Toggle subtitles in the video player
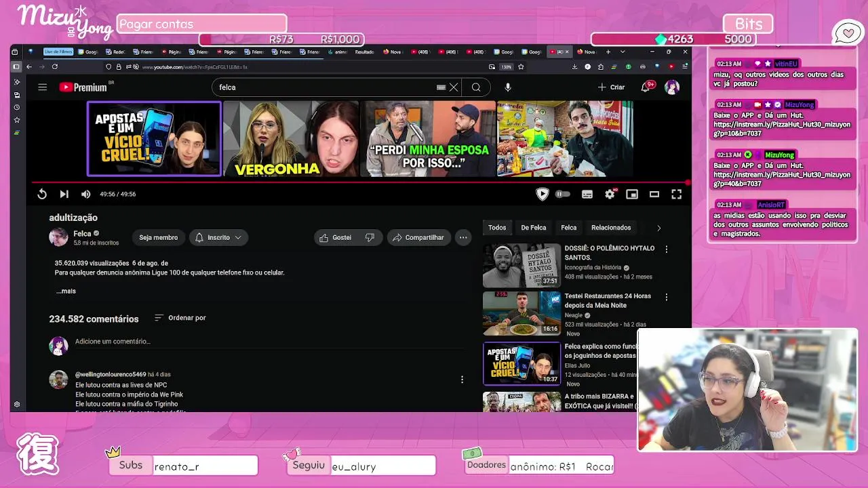868x488 pixels. [x=587, y=195]
